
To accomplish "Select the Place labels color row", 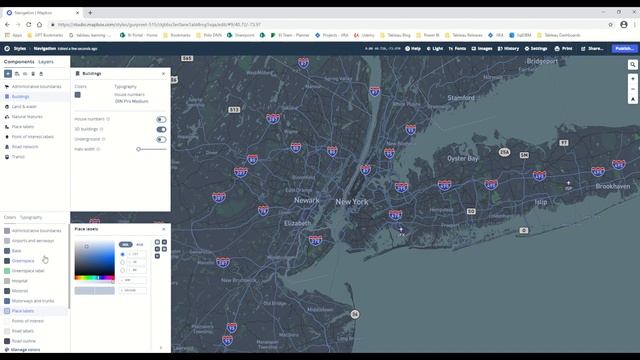I will [35, 311].
